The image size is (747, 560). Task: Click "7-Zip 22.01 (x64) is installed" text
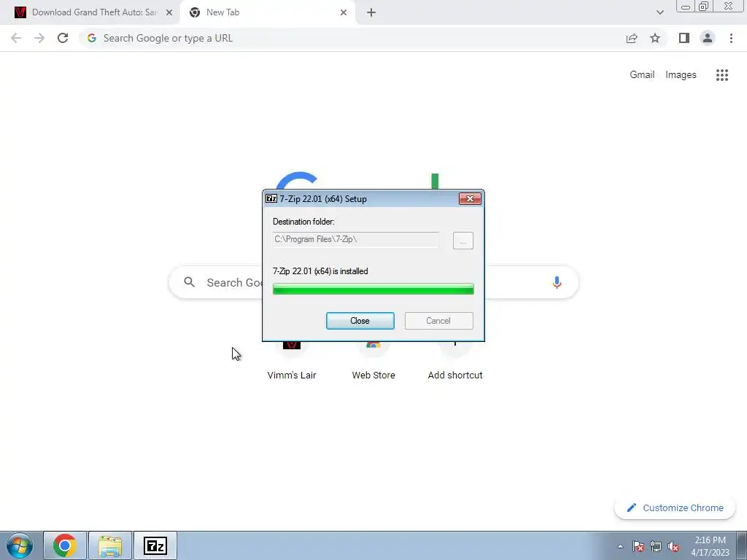click(x=320, y=271)
